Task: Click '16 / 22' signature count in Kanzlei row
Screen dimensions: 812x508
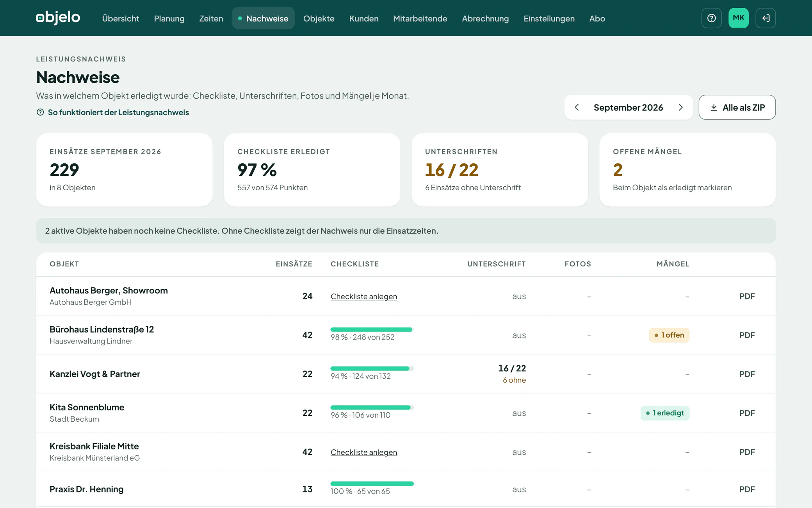Action: tap(512, 368)
